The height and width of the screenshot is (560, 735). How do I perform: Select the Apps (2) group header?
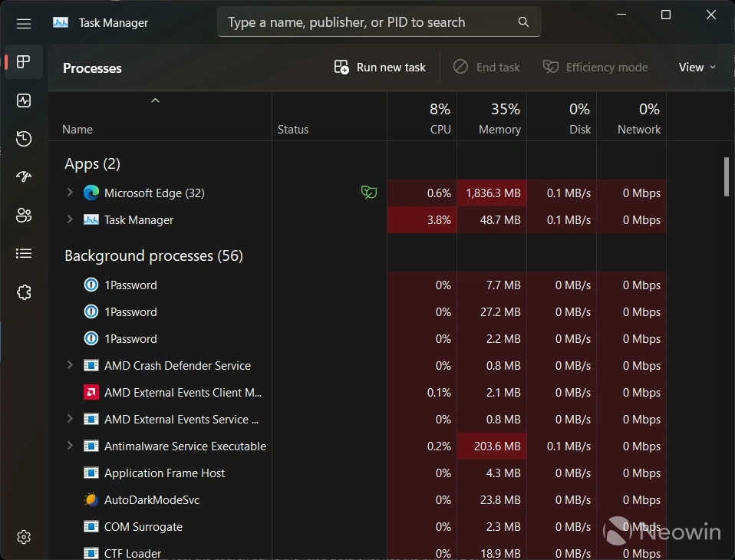tap(92, 164)
